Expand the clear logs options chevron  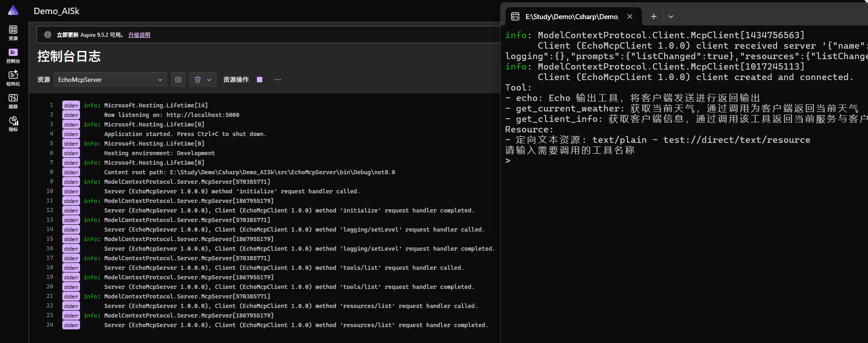(209, 80)
